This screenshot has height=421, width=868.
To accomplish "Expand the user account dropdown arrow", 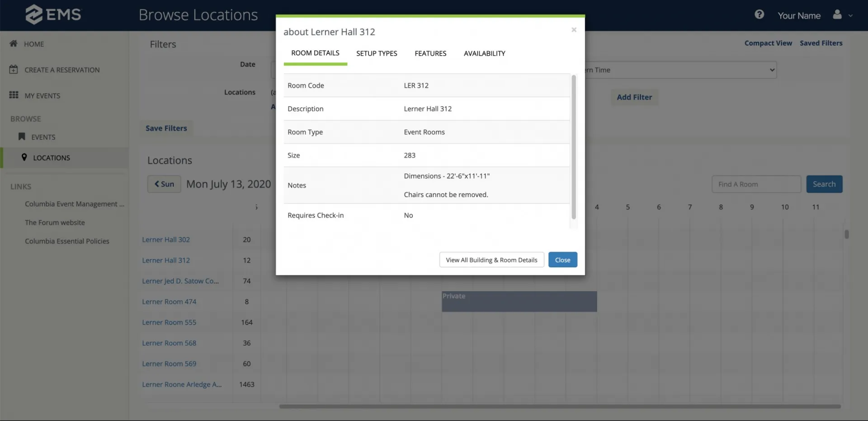I will pos(850,15).
